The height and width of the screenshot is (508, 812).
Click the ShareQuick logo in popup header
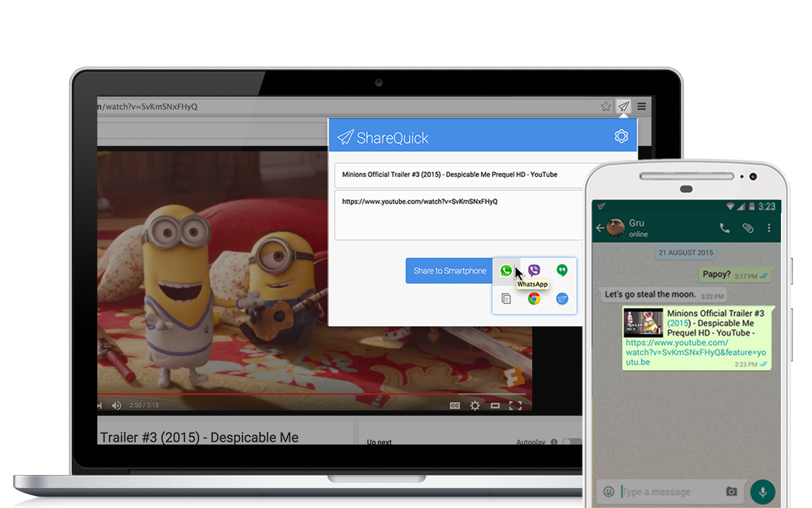pyautogui.click(x=383, y=137)
